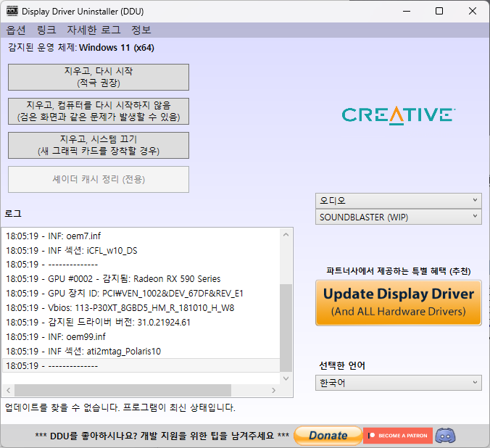Viewport: 490px width, 448px height.
Task: Expand the 한국어 language dropdown
Action: [x=399, y=383]
